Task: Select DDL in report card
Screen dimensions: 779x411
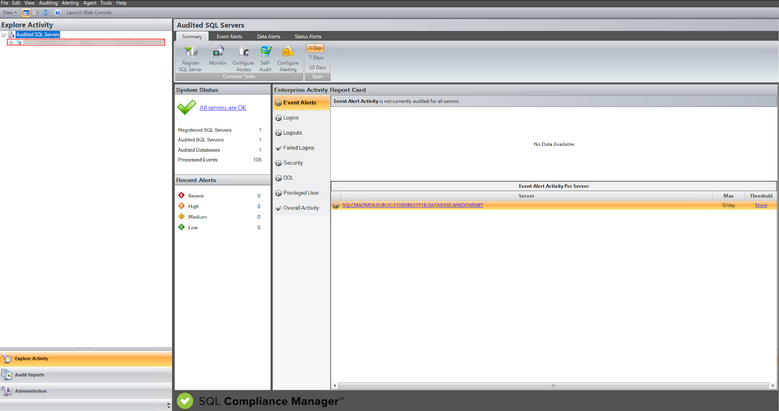Action: (301, 177)
